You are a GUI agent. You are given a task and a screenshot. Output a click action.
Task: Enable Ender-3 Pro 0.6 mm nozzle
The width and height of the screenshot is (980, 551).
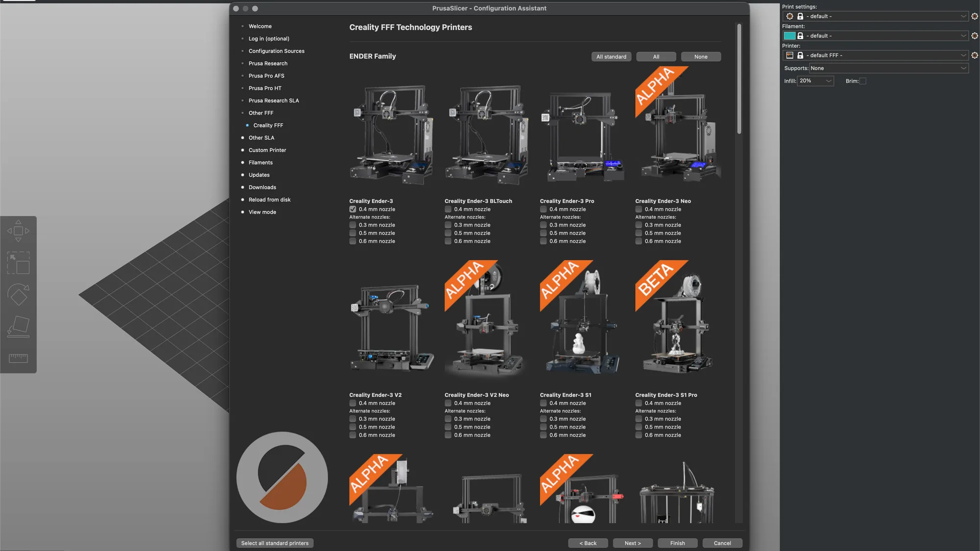coord(543,241)
